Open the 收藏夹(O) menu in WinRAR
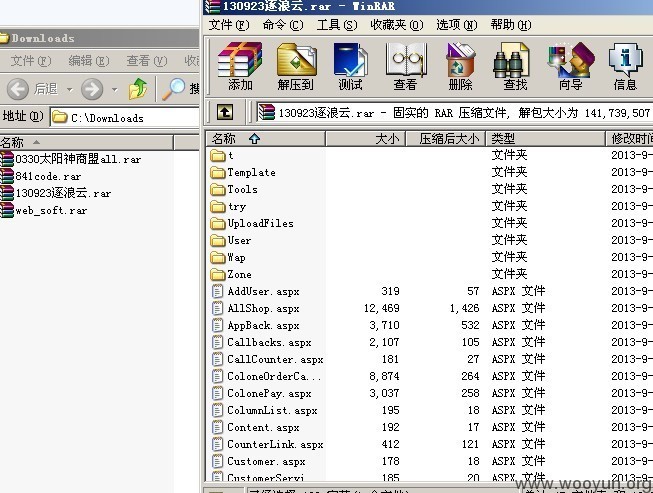Image resolution: width=653 pixels, height=493 pixels. pos(396,25)
